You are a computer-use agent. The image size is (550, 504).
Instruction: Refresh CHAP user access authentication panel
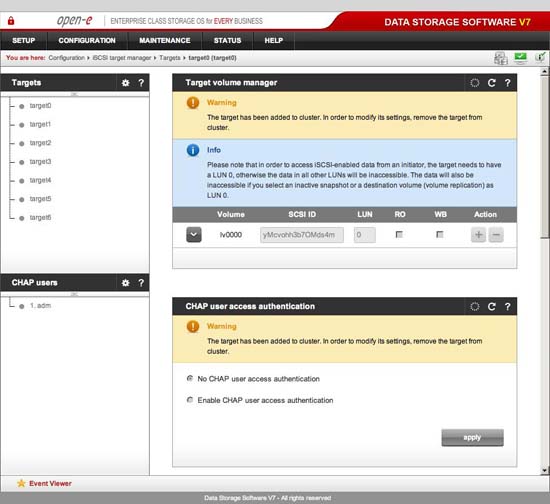pos(491,307)
